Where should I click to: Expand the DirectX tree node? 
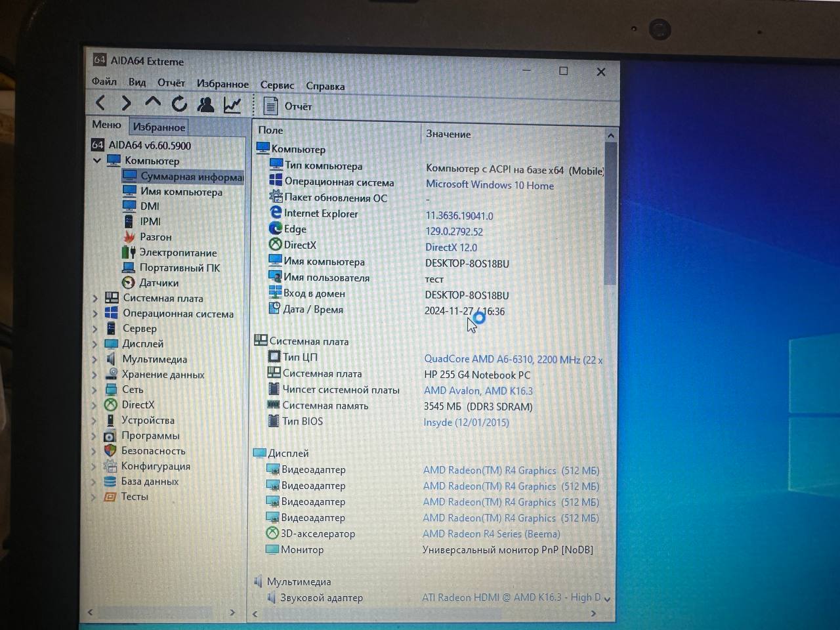tap(95, 405)
